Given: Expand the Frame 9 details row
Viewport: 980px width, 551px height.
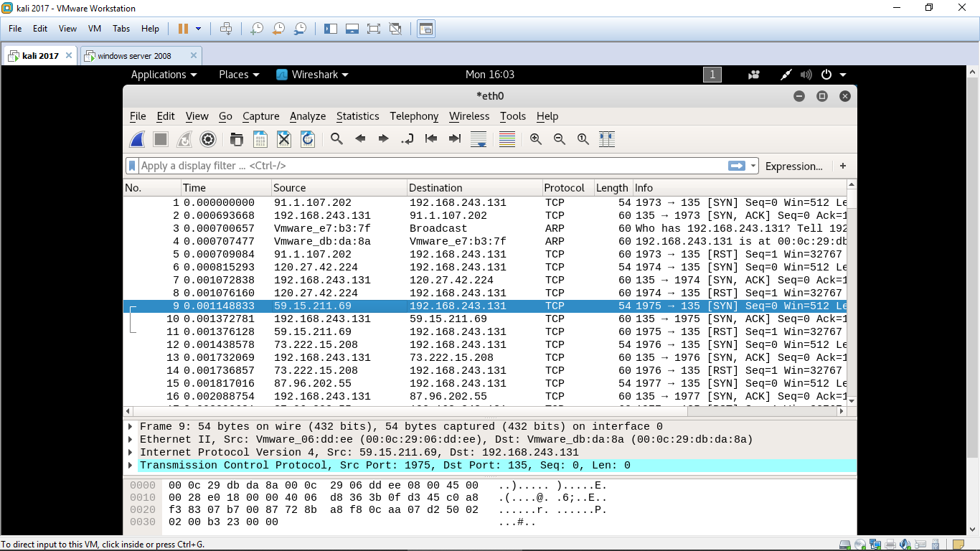Looking at the screenshot, I should pyautogui.click(x=131, y=427).
